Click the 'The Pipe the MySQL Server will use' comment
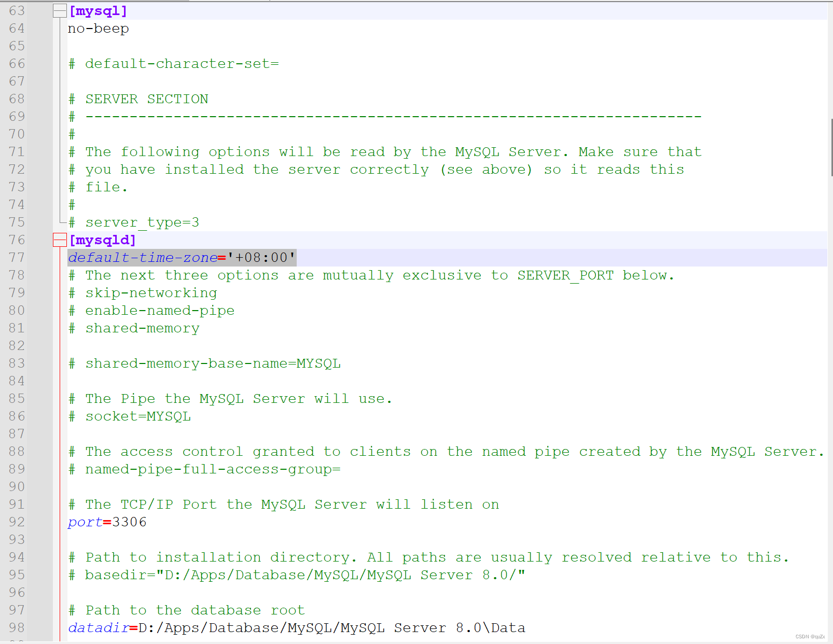Viewport: 833px width, 644px height. pos(230,399)
